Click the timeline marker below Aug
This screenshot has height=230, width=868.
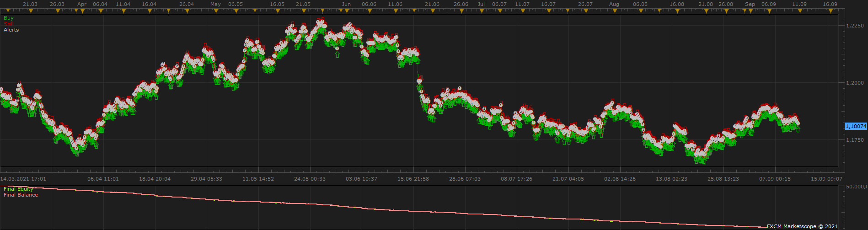pos(614,11)
